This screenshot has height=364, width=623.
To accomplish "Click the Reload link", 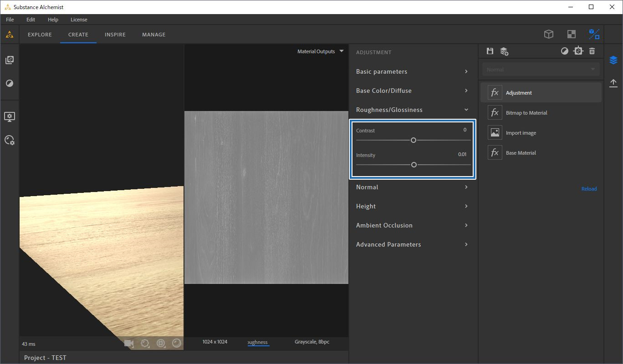I will [x=589, y=189].
